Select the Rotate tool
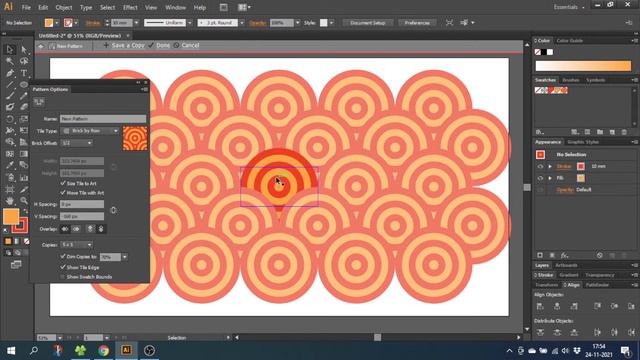This screenshot has width=640, height=360. coord(10,120)
